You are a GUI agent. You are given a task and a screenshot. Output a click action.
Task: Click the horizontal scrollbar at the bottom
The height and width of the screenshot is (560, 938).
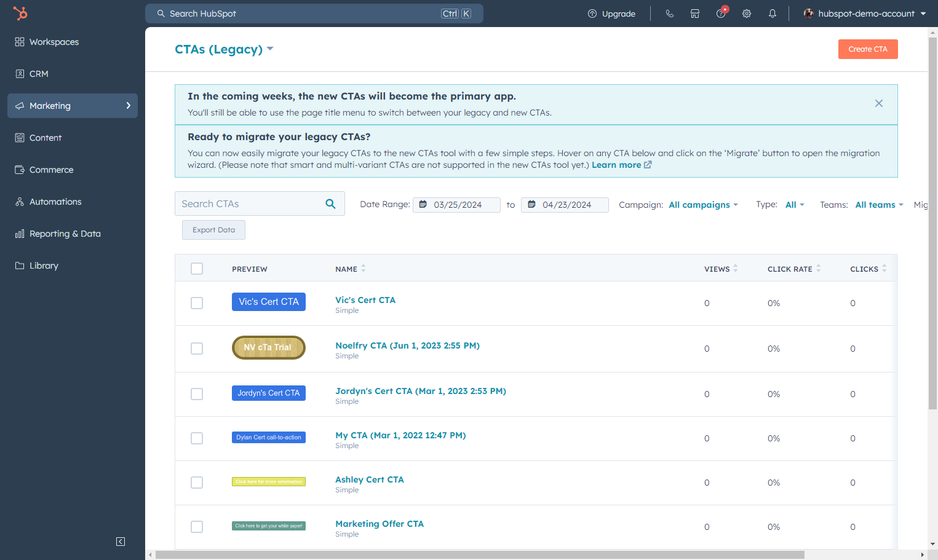tap(480, 554)
